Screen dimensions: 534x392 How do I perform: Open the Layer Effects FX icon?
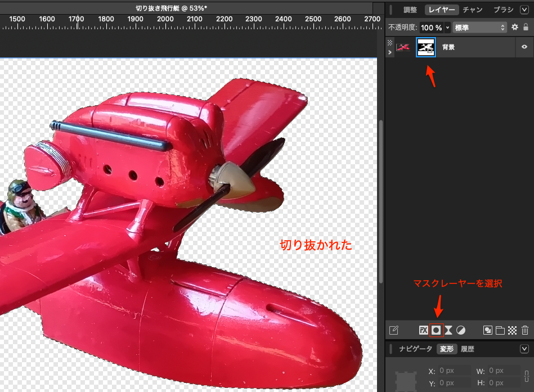tap(423, 330)
